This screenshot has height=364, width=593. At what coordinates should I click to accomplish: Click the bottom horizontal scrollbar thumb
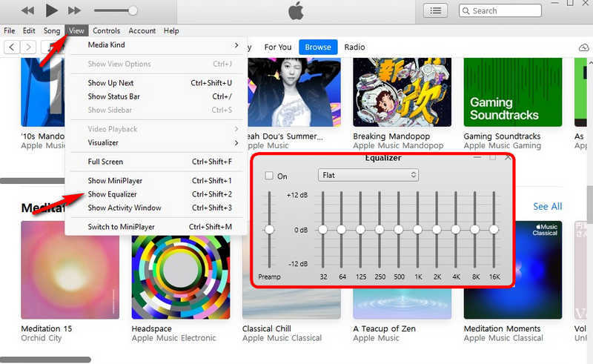click(45, 360)
